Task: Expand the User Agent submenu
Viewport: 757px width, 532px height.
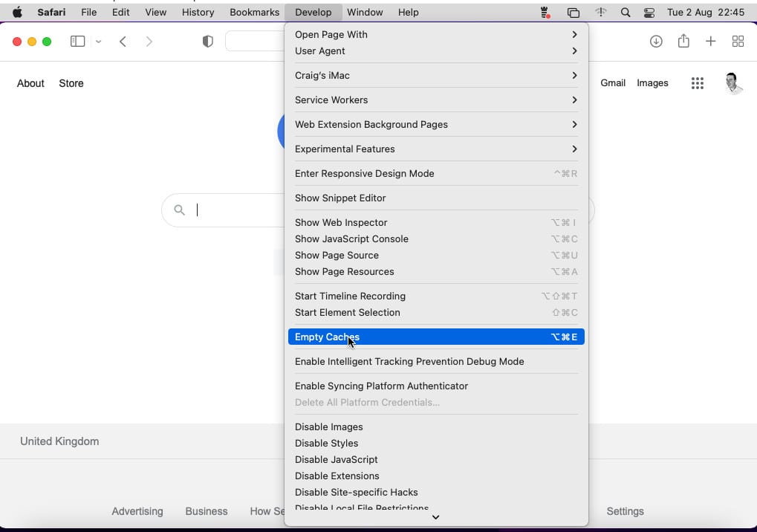Action: coord(436,51)
